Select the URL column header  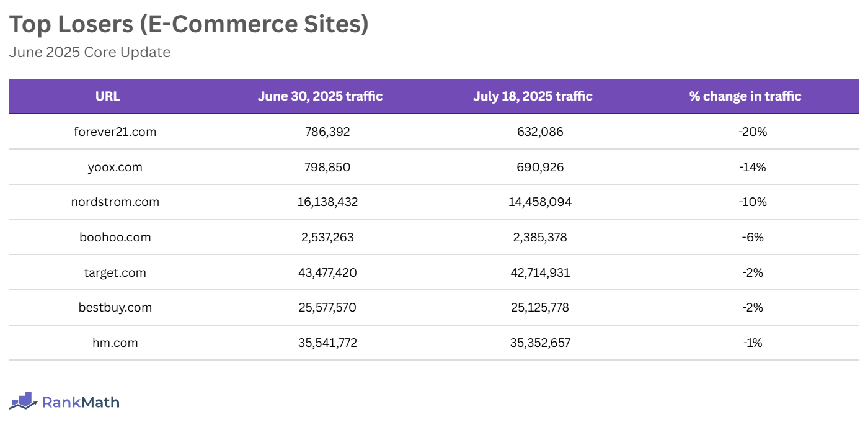pyautogui.click(x=108, y=96)
